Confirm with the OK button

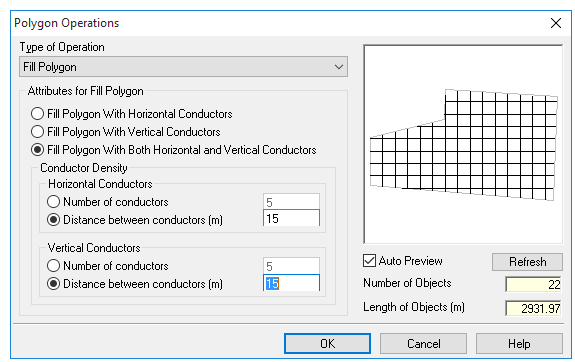pos(327,344)
